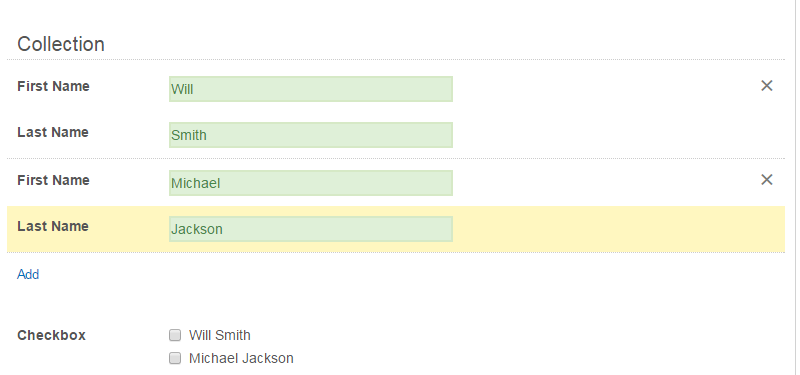Click the First Name label beside Michael

pyautogui.click(x=54, y=180)
